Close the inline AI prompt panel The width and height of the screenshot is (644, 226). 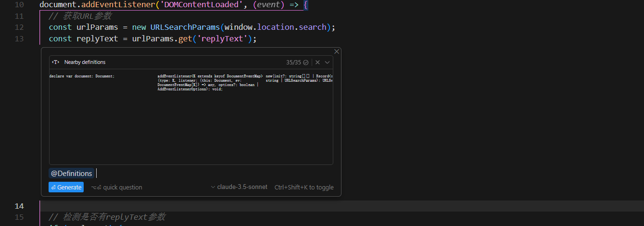(337, 51)
